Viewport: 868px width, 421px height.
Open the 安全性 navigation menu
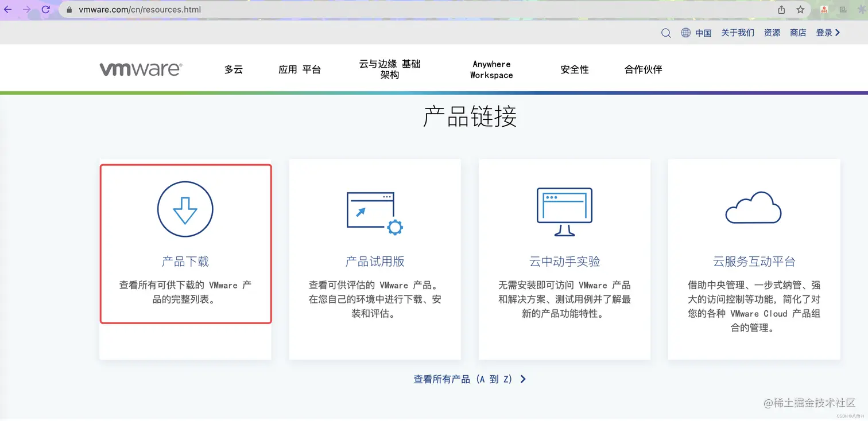tap(575, 69)
